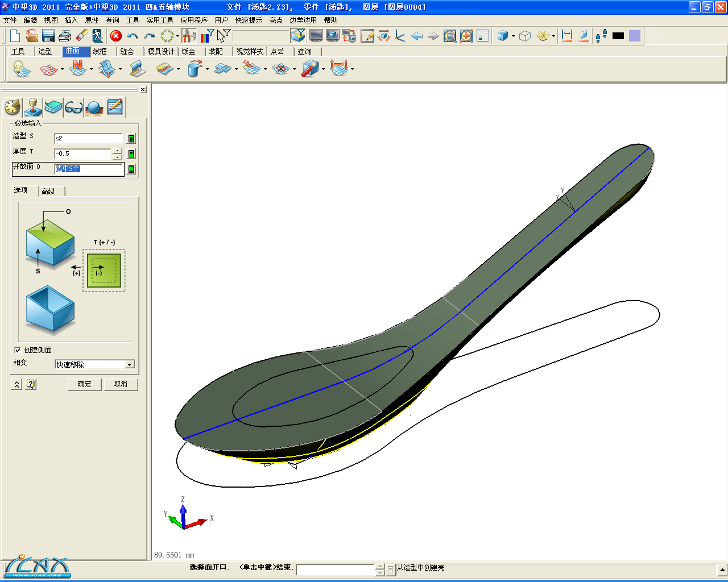The image size is (728, 582).
Task: Click the 取消 button
Action: click(x=121, y=384)
